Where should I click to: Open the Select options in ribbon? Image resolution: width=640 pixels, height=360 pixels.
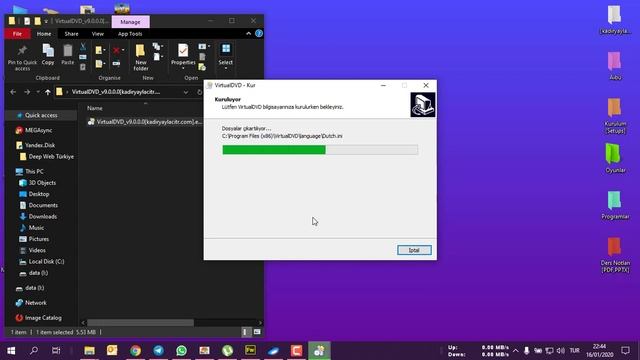(225, 56)
